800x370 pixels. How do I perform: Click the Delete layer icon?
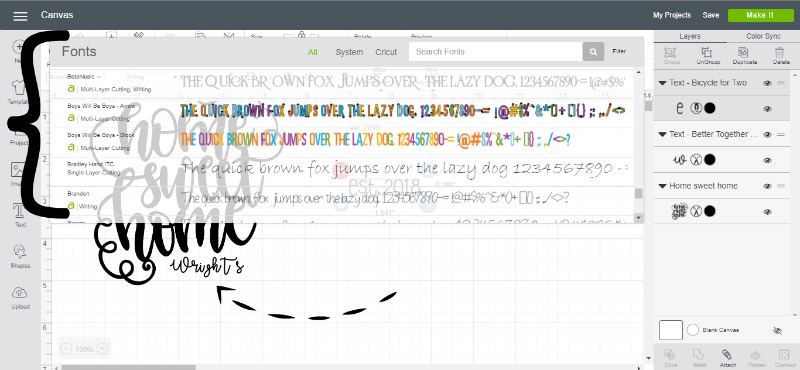(x=780, y=56)
